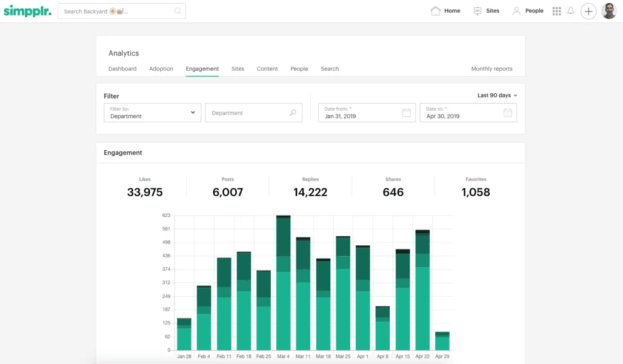Open the People analytics tab
623x364 pixels.
click(x=299, y=68)
